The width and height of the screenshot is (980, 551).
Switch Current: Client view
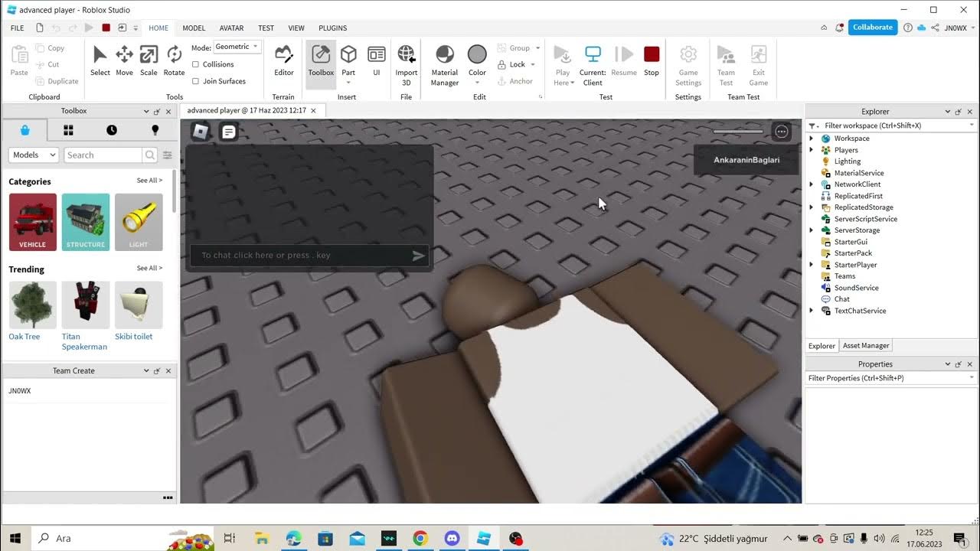click(593, 64)
